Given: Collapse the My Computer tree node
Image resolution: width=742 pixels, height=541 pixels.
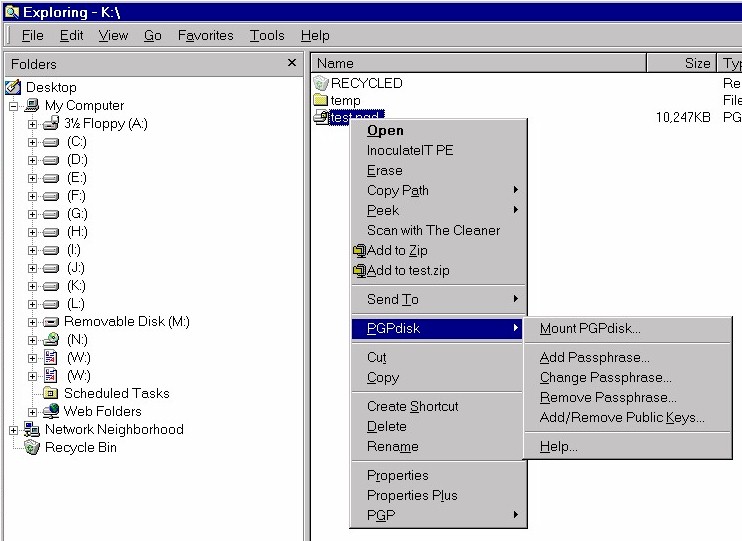Looking at the screenshot, I should click(14, 106).
